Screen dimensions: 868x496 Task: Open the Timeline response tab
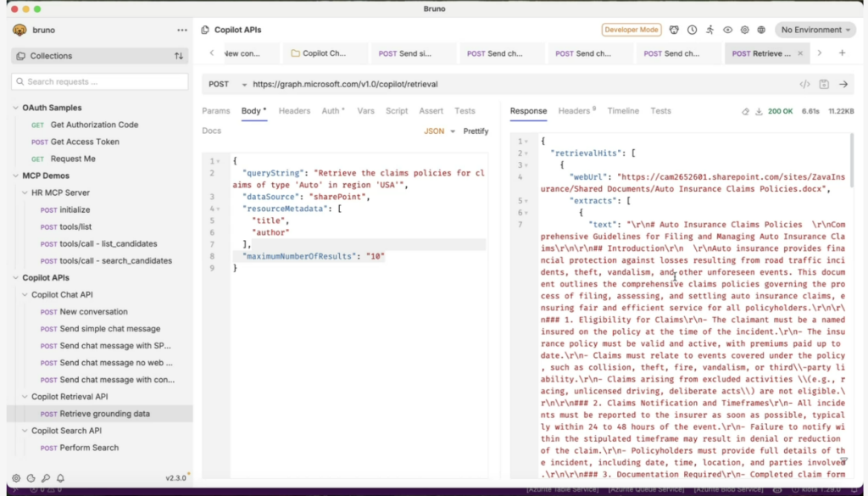(623, 111)
